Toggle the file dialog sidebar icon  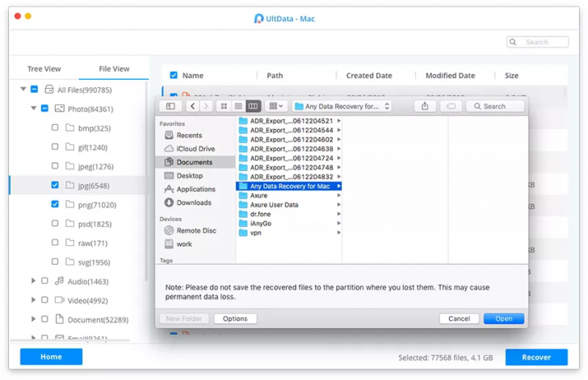(170, 106)
